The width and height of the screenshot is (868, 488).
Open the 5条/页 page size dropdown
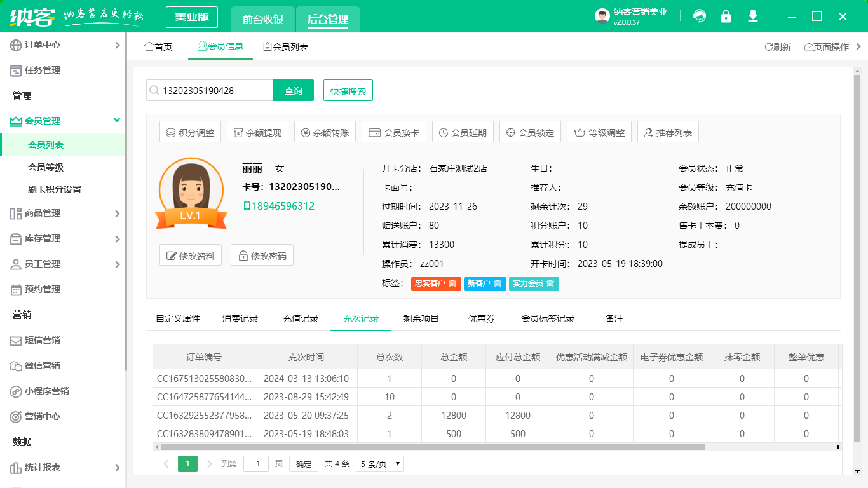coord(379,464)
